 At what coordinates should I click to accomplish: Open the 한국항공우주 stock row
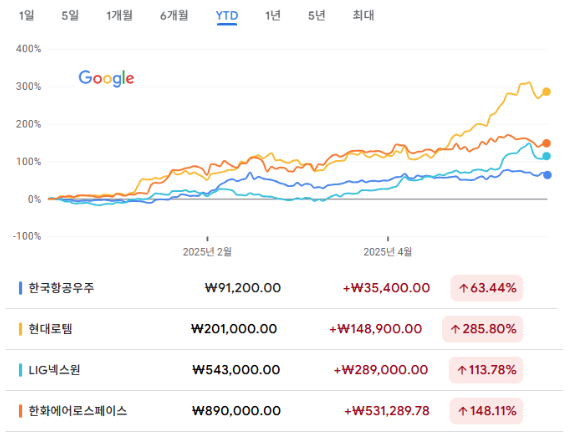click(x=281, y=288)
